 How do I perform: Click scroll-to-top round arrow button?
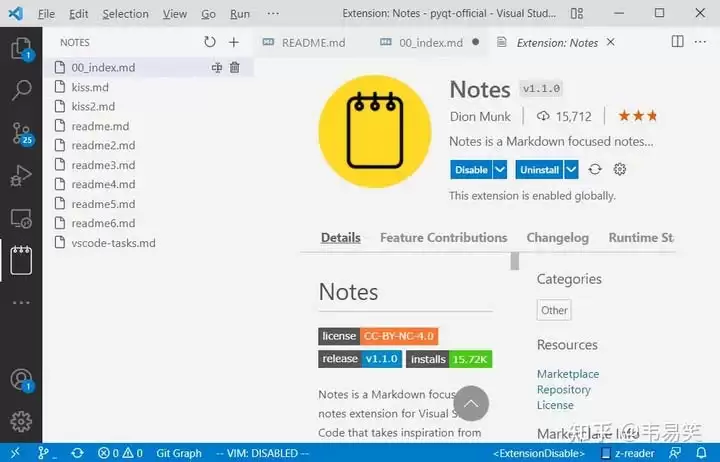471,404
